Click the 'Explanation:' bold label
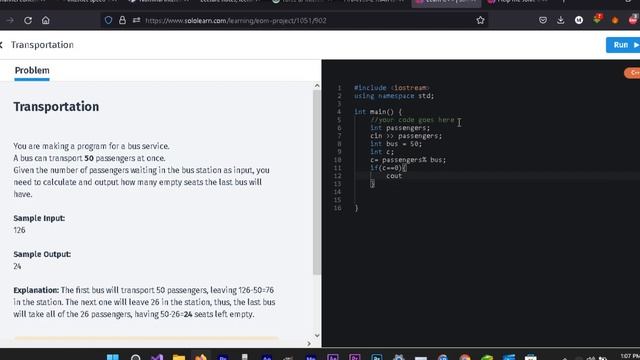 [36, 290]
